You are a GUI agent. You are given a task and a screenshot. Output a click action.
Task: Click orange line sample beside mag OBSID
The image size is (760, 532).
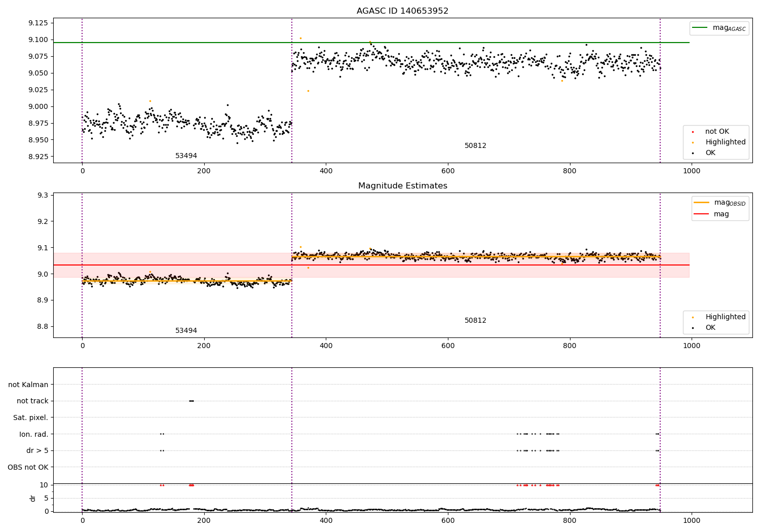702,203
